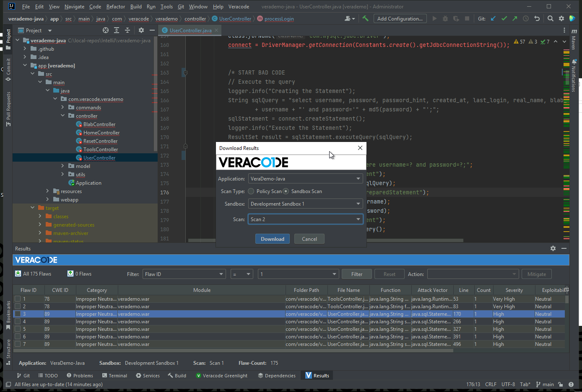
Task: Open the Pull Requests tool window
Action: (x=8, y=109)
